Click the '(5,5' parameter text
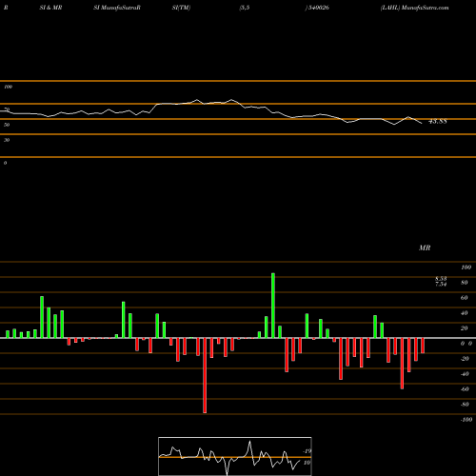 [x=245, y=8]
